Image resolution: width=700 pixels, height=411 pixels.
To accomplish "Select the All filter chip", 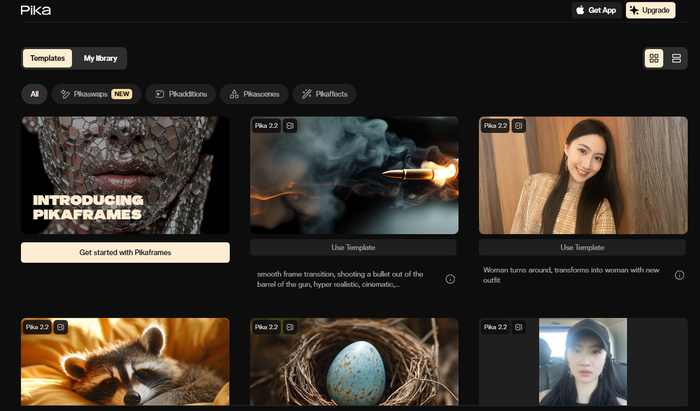I will (x=34, y=94).
